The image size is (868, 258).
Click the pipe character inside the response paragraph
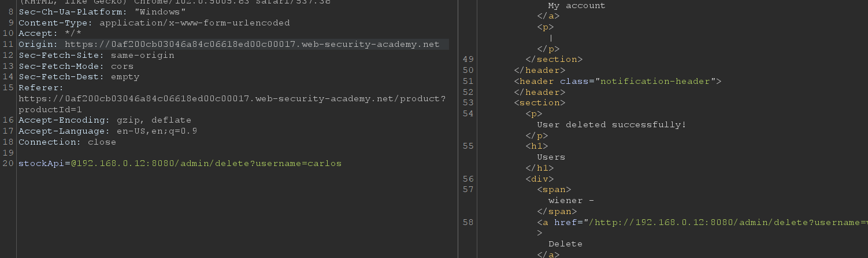pyautogui.click(x=551, y=38)
